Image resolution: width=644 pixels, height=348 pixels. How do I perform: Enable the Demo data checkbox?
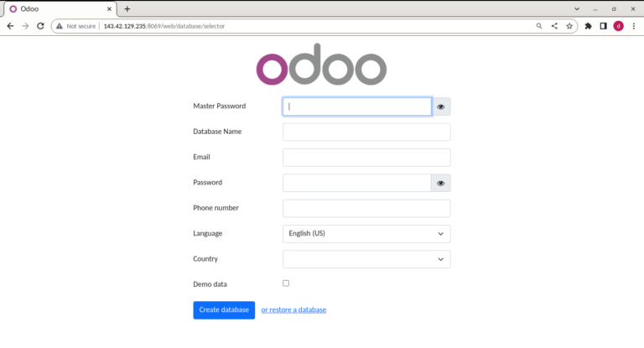coord(286,283)
